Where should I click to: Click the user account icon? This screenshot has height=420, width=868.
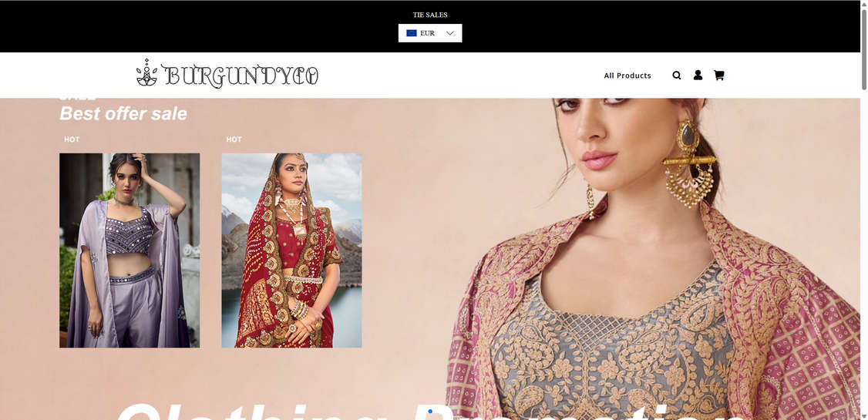[x=698, y=75]
